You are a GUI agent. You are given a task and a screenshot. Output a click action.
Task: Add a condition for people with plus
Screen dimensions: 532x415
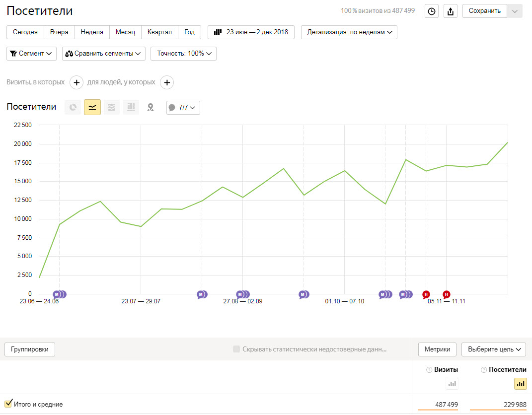[x=166, y=82]
